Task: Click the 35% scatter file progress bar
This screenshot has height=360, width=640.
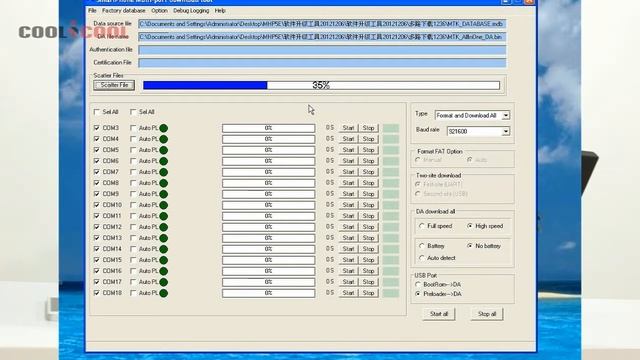Action: (x=321, y=85)
